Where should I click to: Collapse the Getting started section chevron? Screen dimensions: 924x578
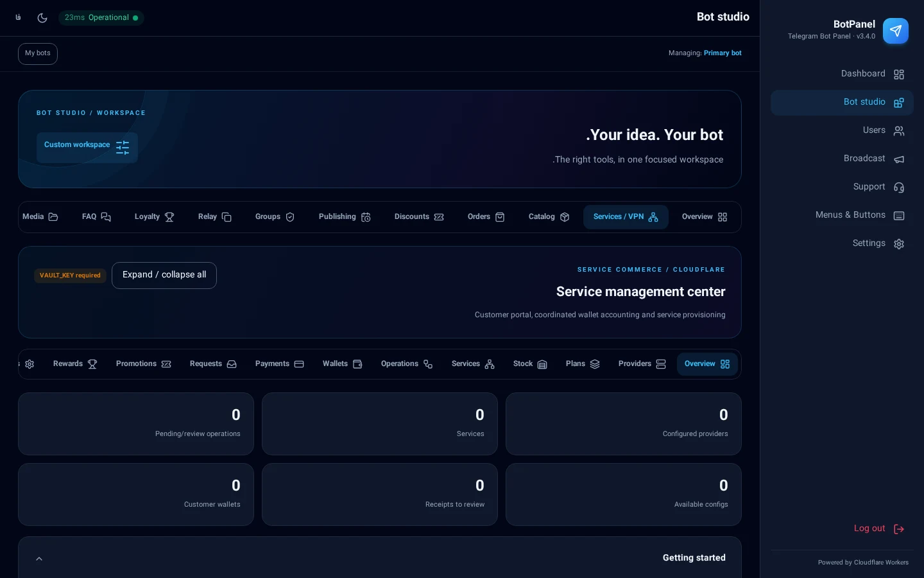pyautogui.click(x=39, y=559)
